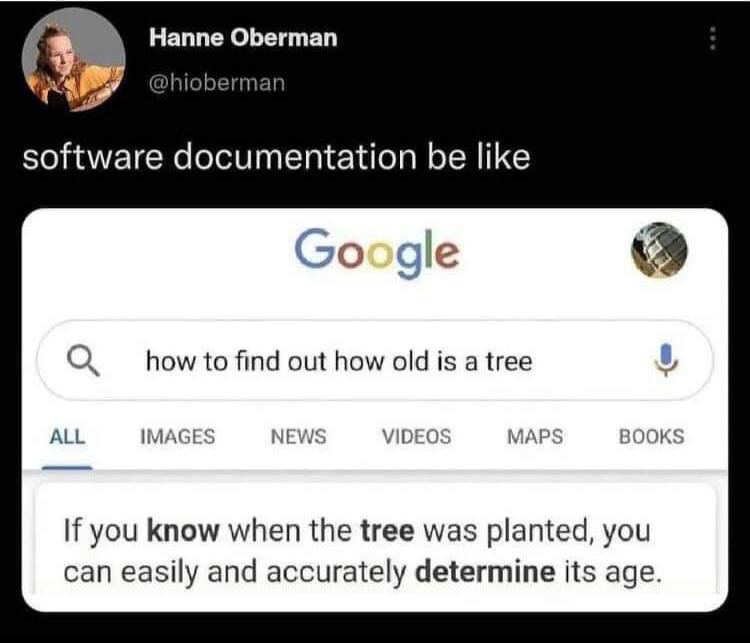Open the Google account profile picture

(x=659, y=251)
